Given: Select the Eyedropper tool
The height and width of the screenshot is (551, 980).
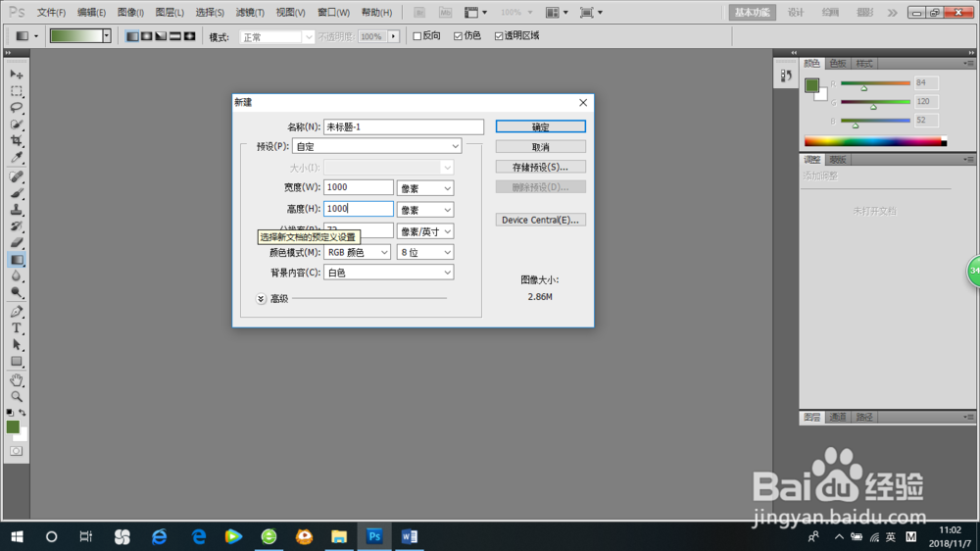Looking at the screenshot, I should pos(17,158).
